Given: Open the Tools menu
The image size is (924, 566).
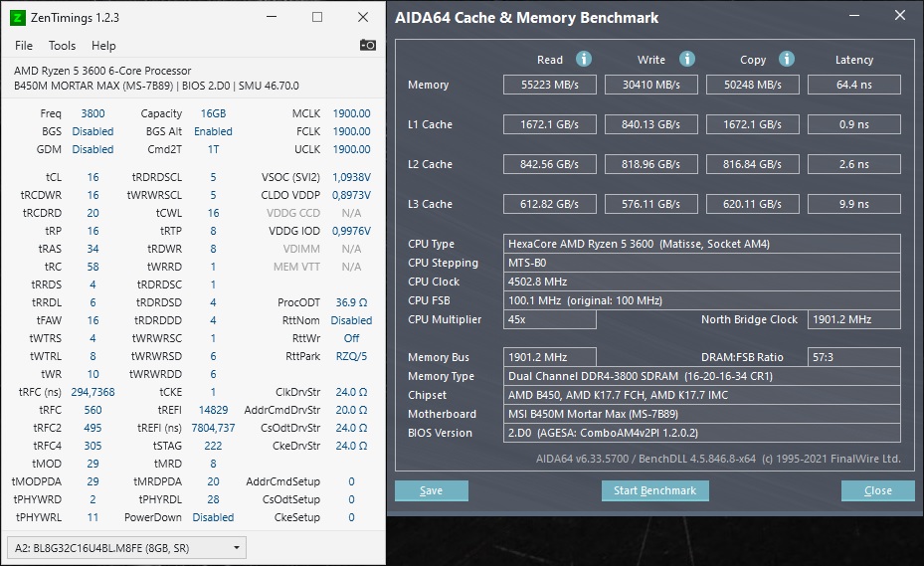Looking at the screenshot, I should [x=62, y=46].
